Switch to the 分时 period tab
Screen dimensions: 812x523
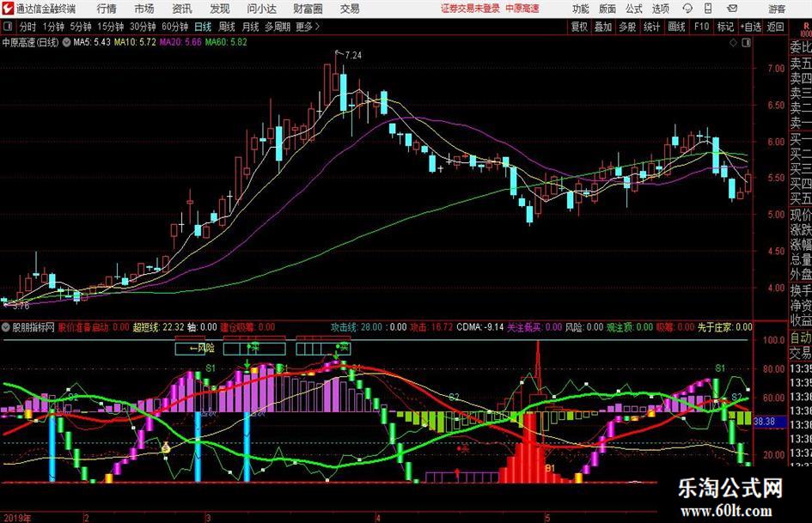(x=27, y=27)
